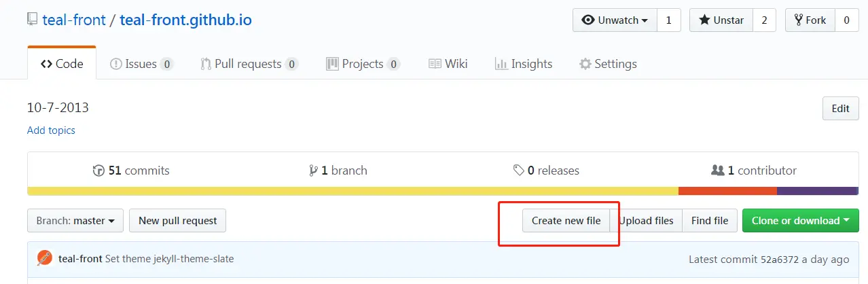
Task: Open the 1 branch link
Action: [338, 171]
